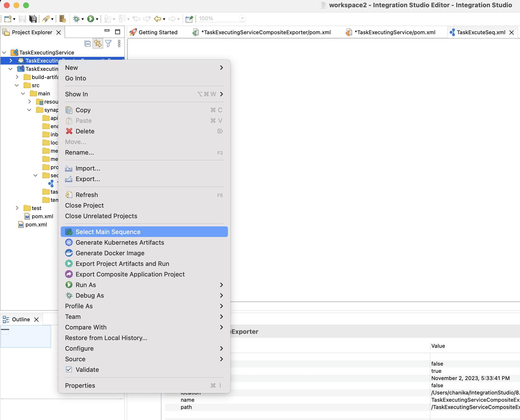Viewport: 520px width, 420px height.
Task: Open Properties from the context menu
Action: (x=144, y=386)
